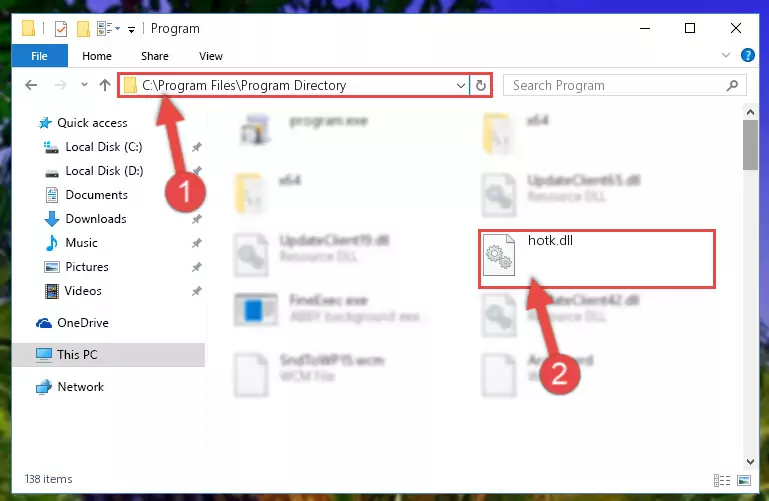Open the File ribbon tab
769x501 pixels.
(39, 56)
